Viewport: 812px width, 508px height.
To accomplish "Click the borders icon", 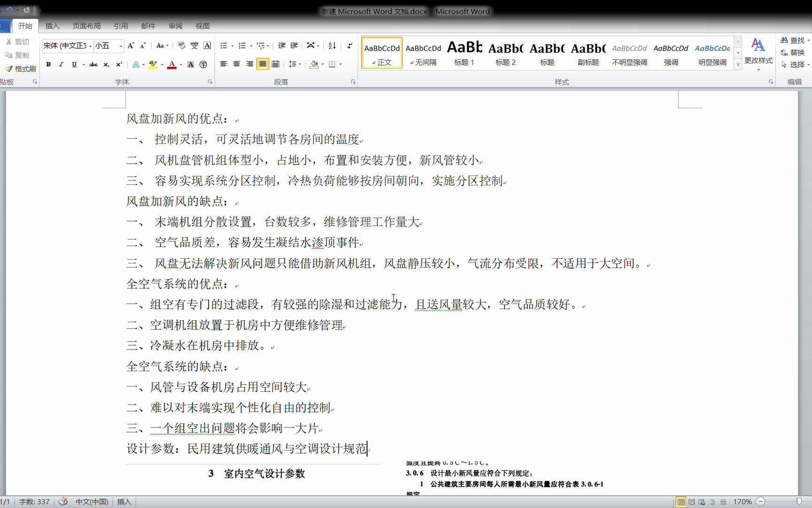I will (332, 64).
